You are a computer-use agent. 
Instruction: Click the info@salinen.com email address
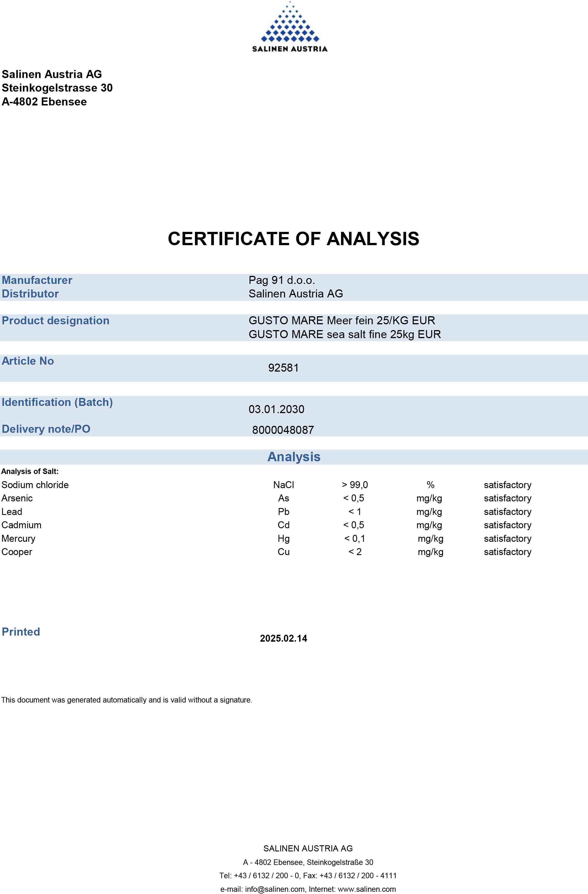pyautogui.click(x=274, y=889)
